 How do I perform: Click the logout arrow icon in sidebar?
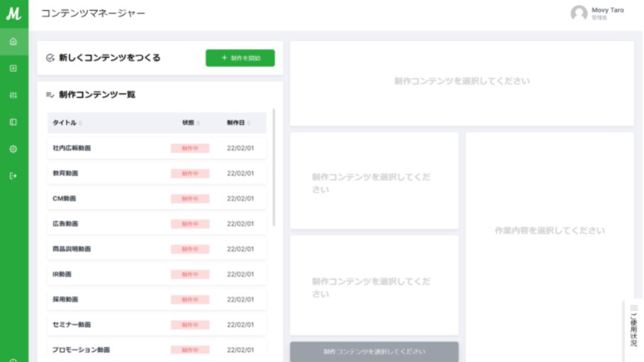point(14,175)
